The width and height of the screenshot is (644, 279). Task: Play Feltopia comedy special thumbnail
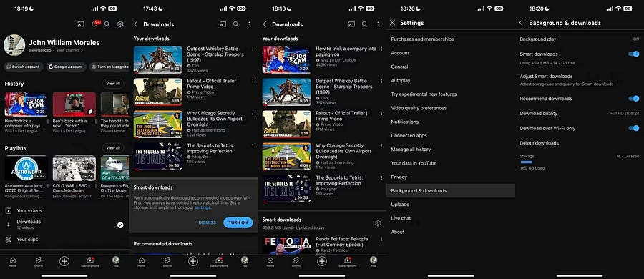[x=287, y=245]
